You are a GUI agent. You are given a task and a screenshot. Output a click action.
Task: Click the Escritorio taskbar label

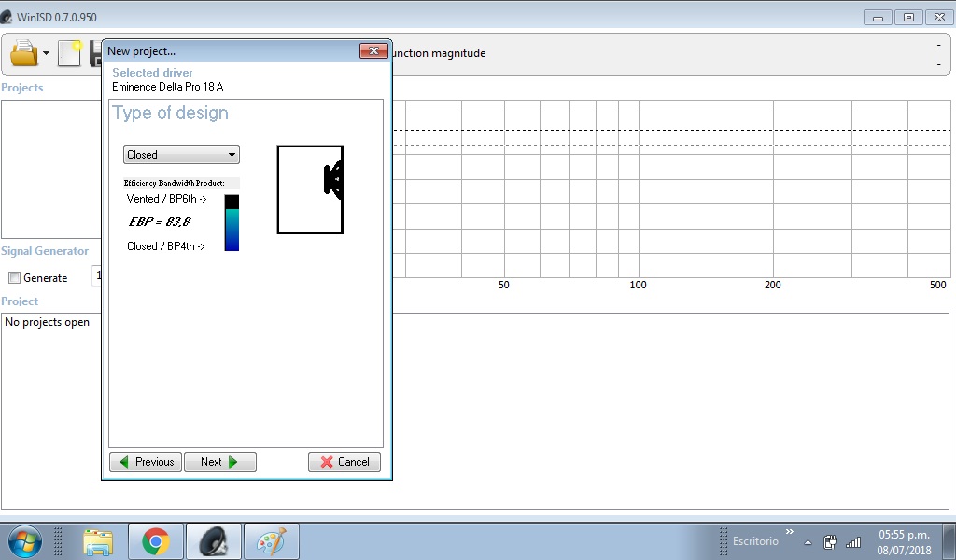755,541
